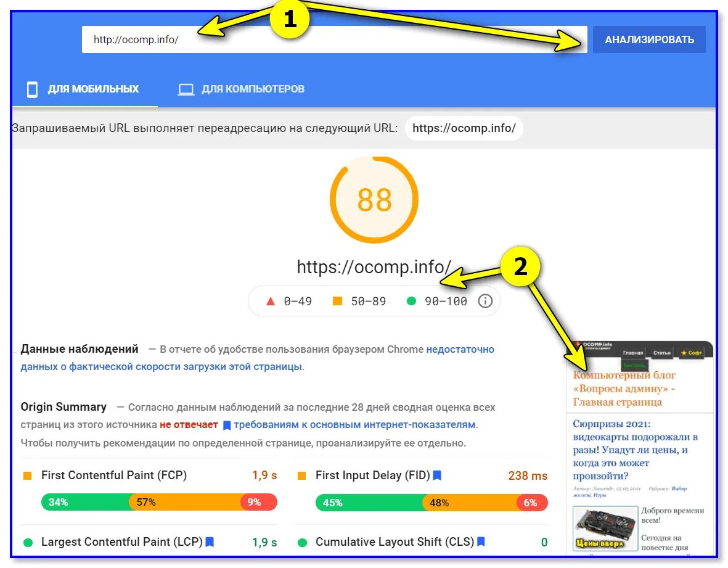This screenshot has width=728, height=568.
Task: Click 'First Contentful Paint (FCP)' label
Action: [x=114, y=475]
